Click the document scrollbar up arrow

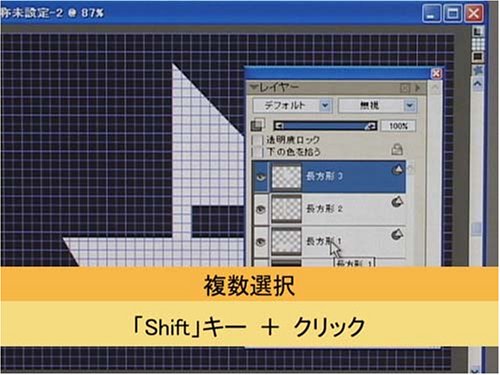click(478, 84)
